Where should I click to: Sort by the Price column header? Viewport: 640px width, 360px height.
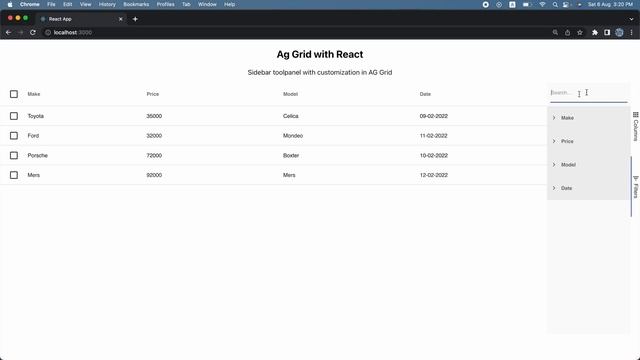153,94
